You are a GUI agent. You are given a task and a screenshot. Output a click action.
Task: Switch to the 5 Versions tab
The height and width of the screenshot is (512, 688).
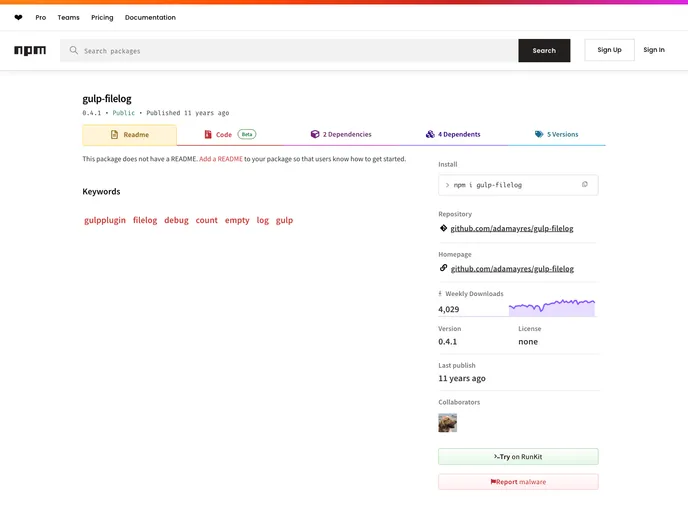pyautogui.click(x=556, y=135)
